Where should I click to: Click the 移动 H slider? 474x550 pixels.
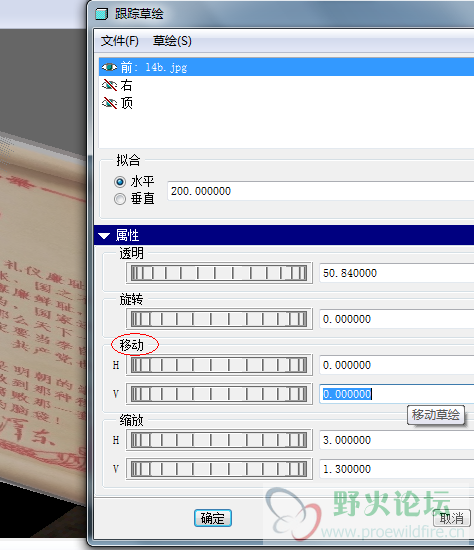pos(219,365)
